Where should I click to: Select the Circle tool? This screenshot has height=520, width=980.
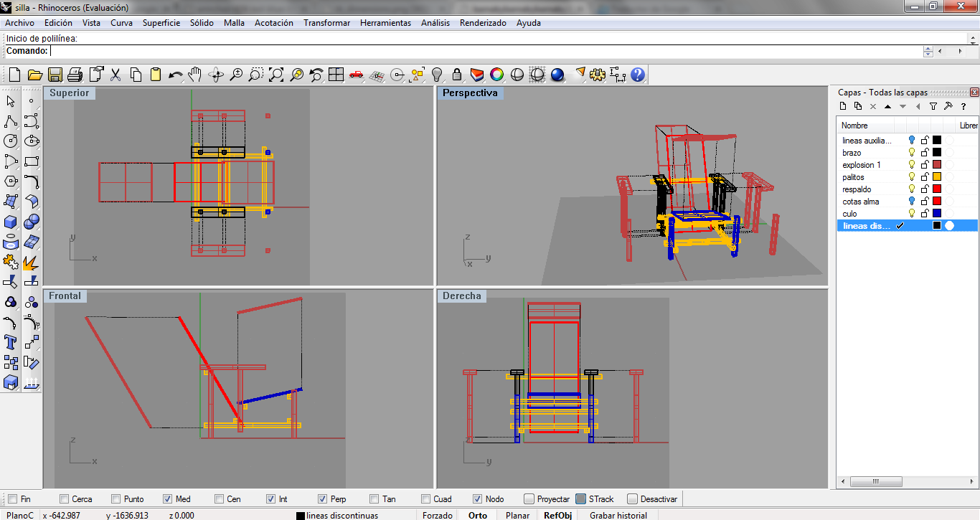click(x=11, y=141)
